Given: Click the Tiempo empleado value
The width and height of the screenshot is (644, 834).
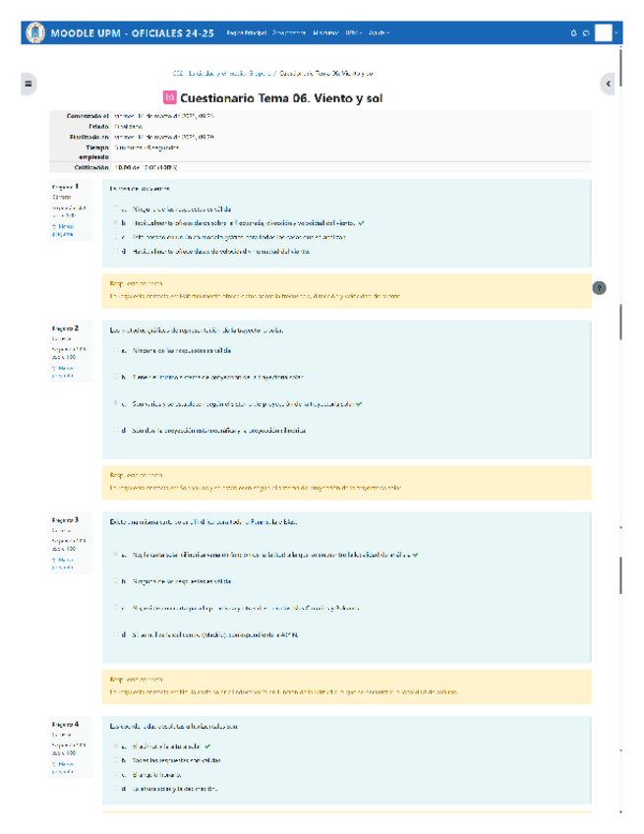Looking at the screenshot, I should coord(146,148).
